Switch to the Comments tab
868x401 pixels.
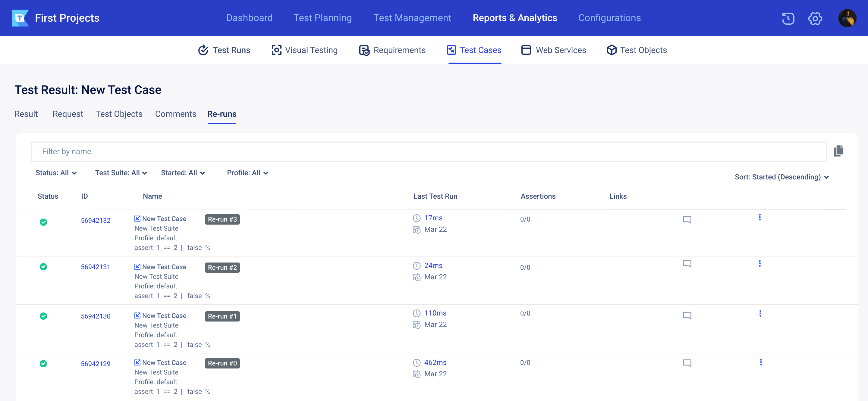(175, 114)
